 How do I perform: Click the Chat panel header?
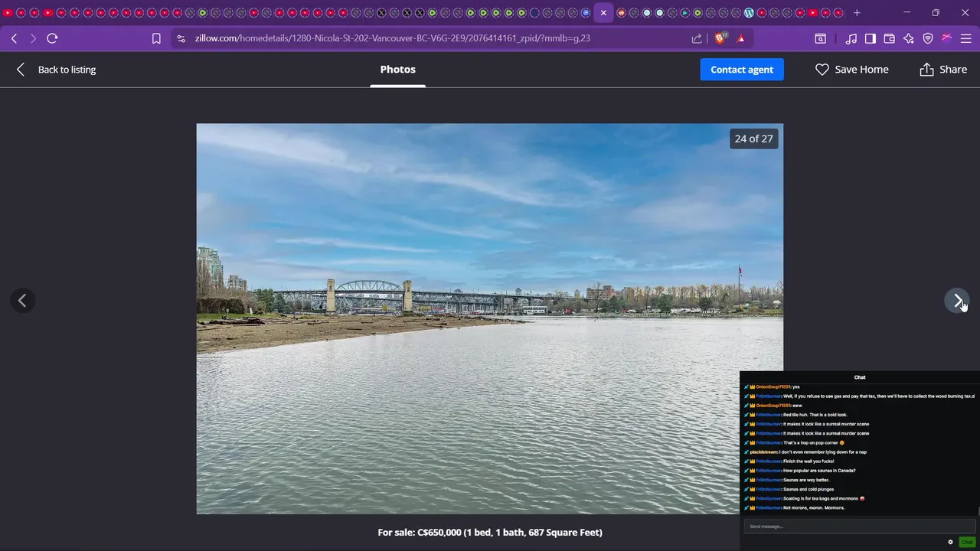[x=860, y=377]
